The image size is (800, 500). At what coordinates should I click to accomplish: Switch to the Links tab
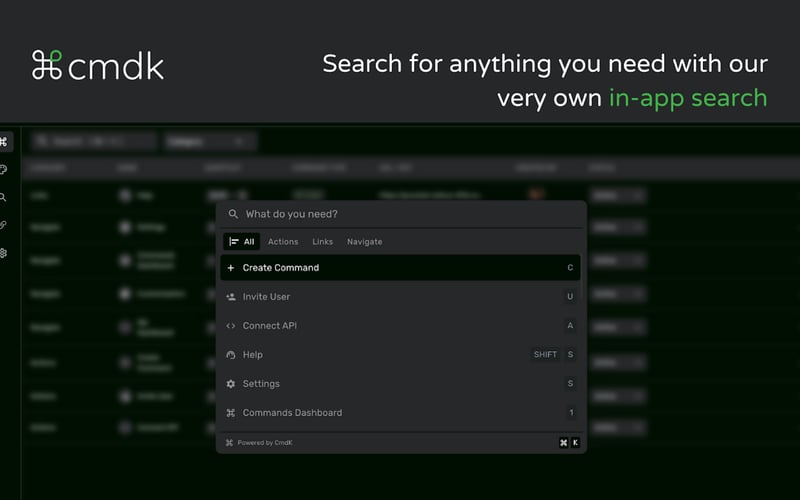322,242
